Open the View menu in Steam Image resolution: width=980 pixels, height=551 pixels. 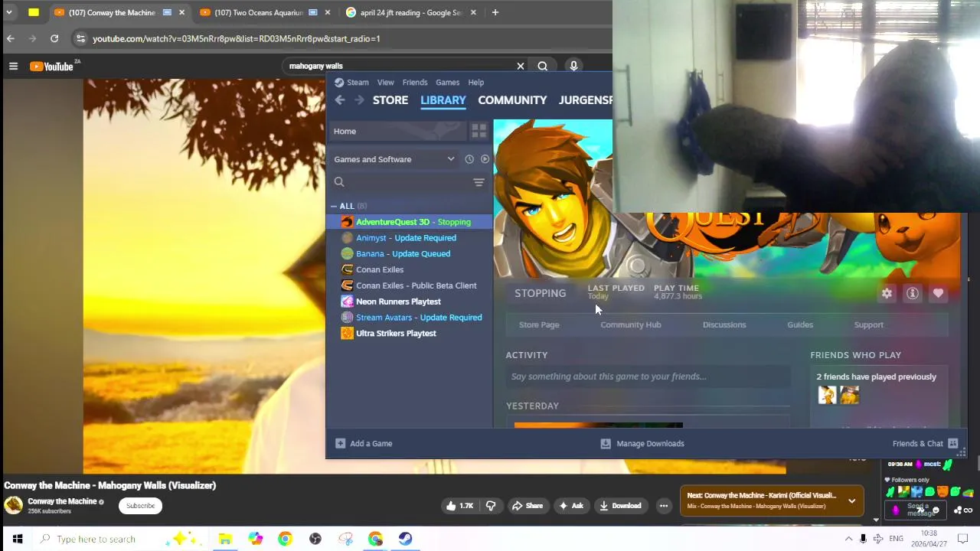click(385, 82)
